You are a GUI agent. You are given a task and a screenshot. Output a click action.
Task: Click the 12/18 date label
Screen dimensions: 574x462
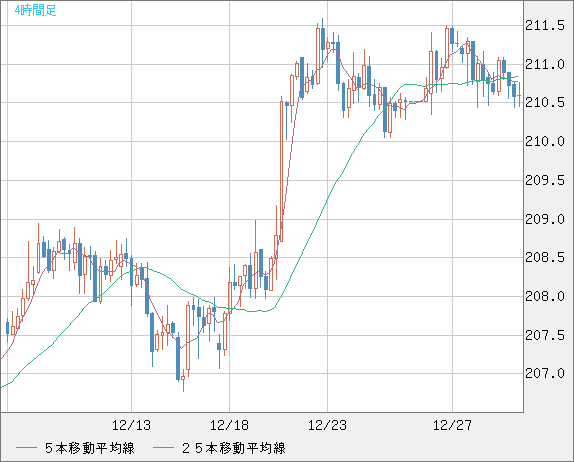(229, 425)
